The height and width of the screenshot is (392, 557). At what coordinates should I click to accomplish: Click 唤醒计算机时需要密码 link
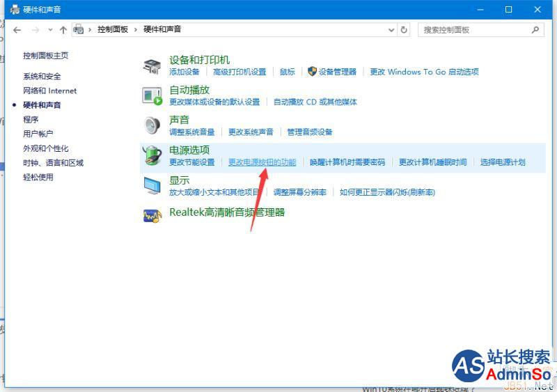click(x=347, y=162)
